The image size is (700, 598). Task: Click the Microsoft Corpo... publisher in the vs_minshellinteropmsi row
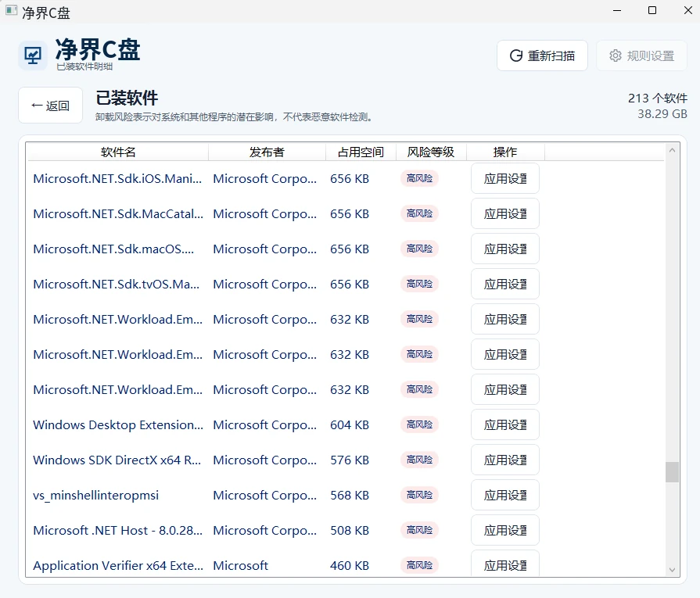coord(264,496)
